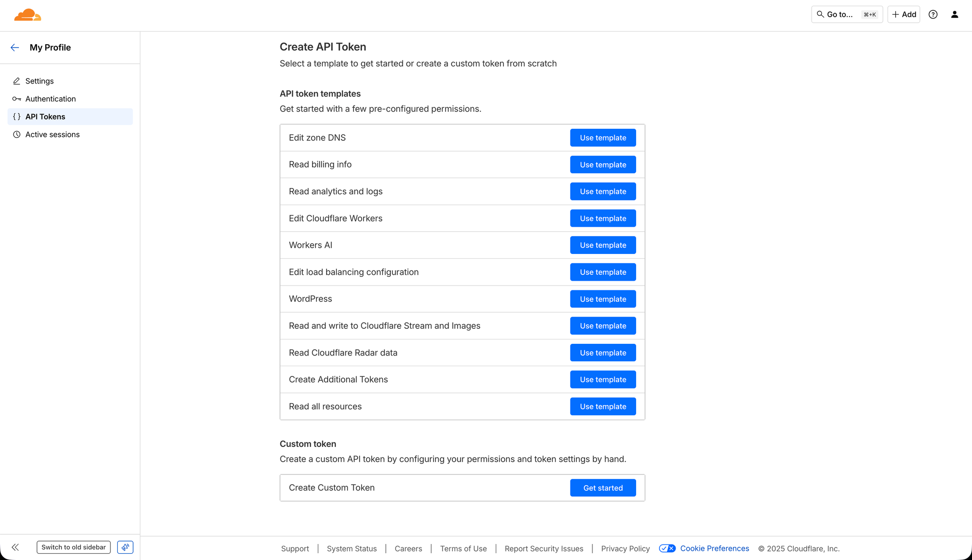
Task: Open the Privacy Policy link
Action: click(x=625, y=548)
